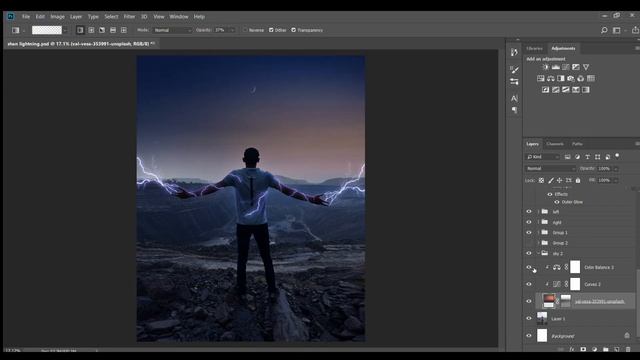Viewport: 640px width, 360px height.
Task: Toggle visibility of Outer Glow effect
Action: pyautogui.click(x=557, y=202)
